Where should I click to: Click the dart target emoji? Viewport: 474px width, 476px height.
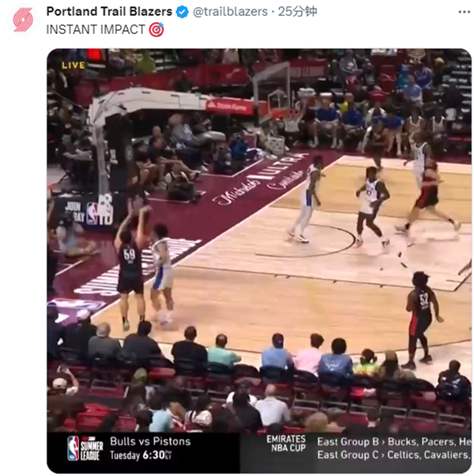pos(156,29)
